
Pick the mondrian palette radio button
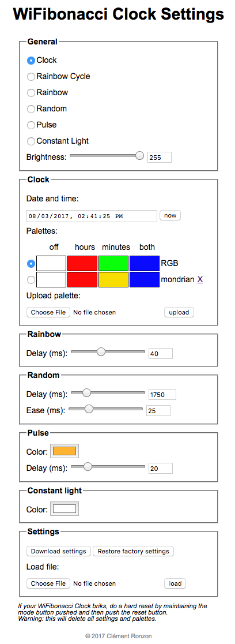pos(31,280)
